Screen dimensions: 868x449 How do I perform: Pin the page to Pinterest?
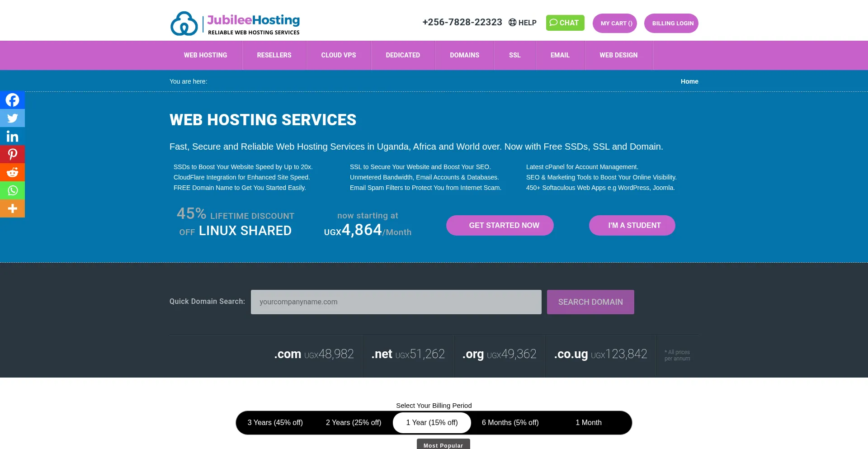12,154
